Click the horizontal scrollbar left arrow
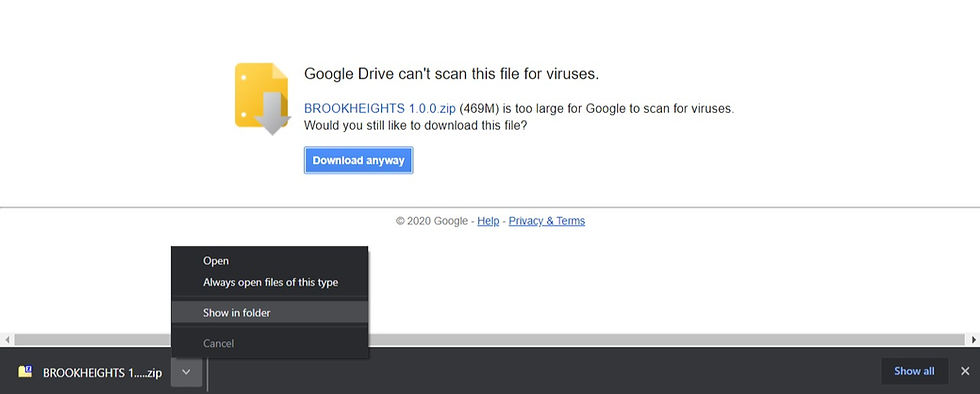The height and width of the screenshot is (394, 980). (x=7, y=340)
